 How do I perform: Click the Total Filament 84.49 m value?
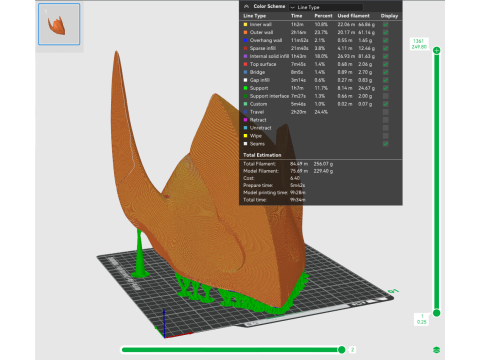299,164
